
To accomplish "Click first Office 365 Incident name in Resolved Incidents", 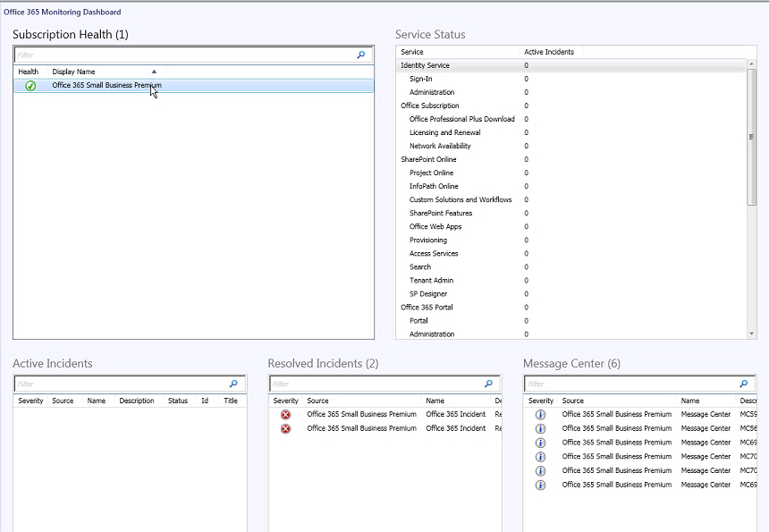I will click(456, 414).
